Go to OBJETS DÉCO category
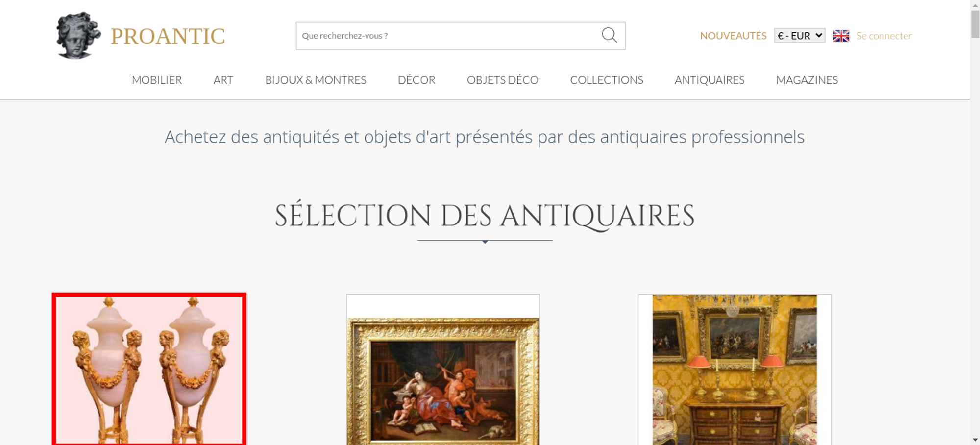The image size is (980, 445). [x=503, y=80]
